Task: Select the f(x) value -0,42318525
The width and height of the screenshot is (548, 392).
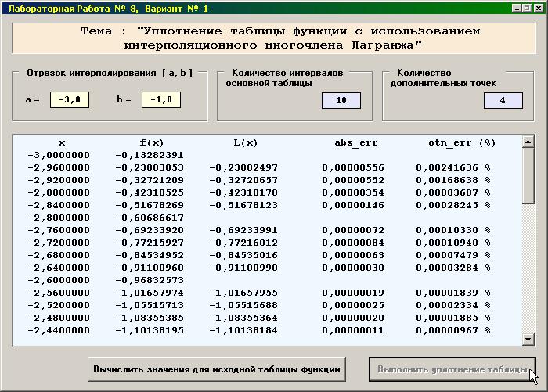Action: pyautogui.click(x=150, y=192)
